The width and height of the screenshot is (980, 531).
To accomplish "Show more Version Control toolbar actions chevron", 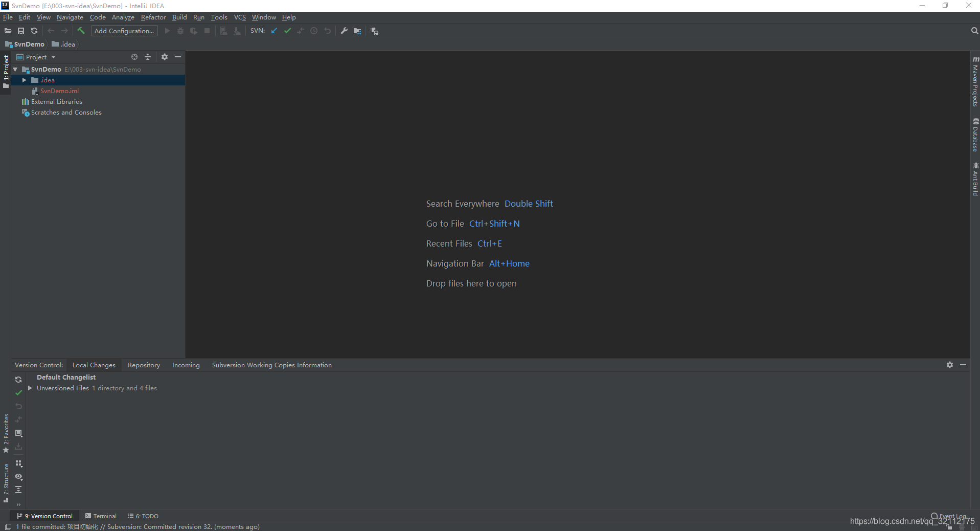I will point(18,504).
